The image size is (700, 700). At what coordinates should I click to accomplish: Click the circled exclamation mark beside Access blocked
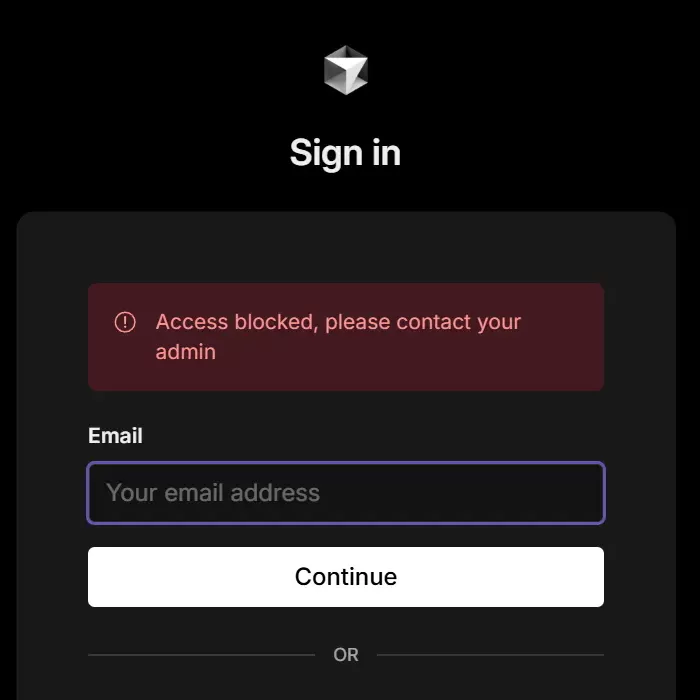pos(125,322)
